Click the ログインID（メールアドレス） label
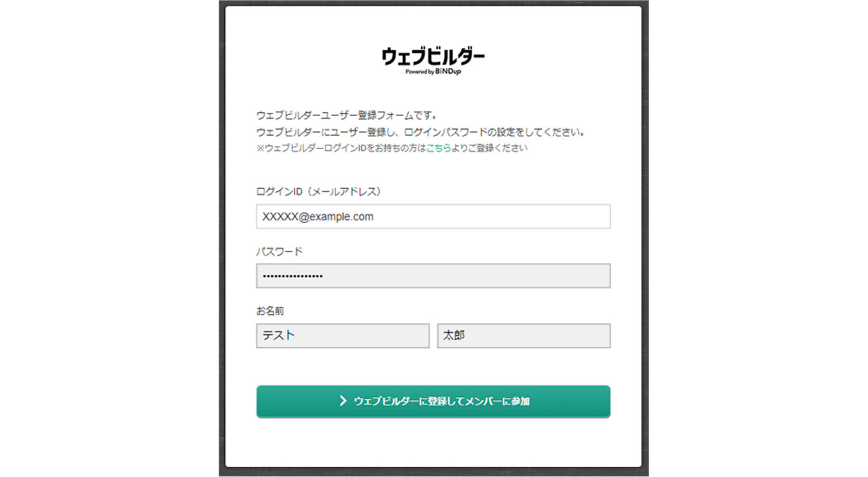The image size is (868, 477). tap(318, 192)
